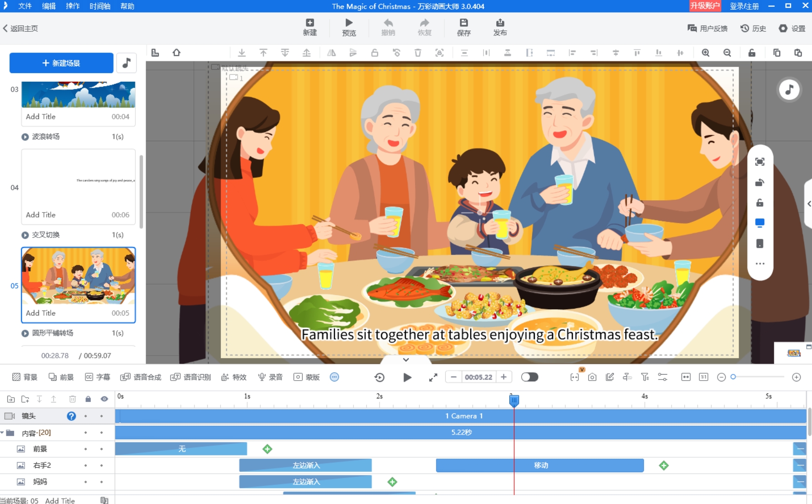Open Effects (特效) tab

234,377
